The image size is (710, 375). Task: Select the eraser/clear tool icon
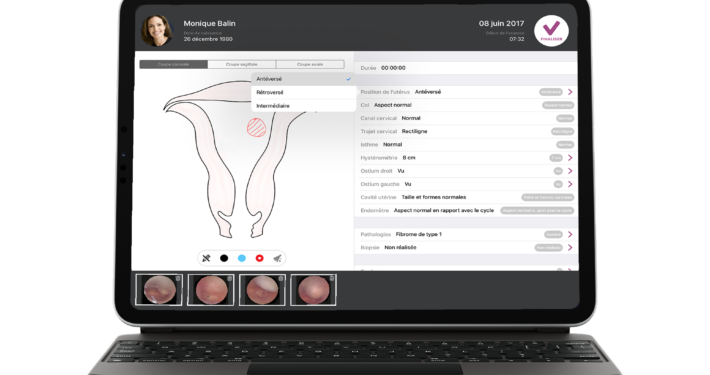277,258
